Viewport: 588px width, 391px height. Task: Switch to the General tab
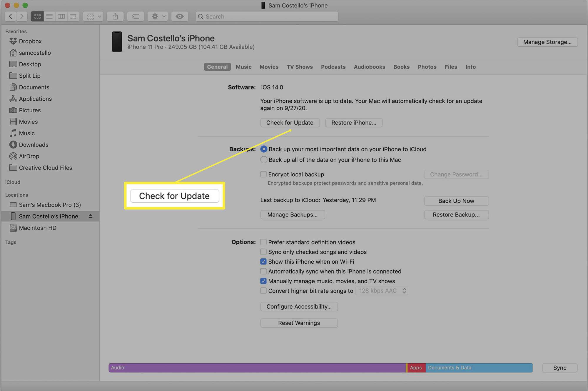click(217, 67)
